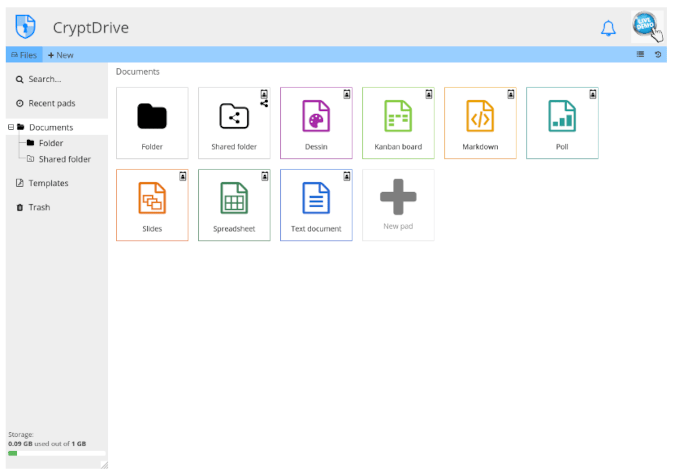Switch to list view mode

point(641,55)
